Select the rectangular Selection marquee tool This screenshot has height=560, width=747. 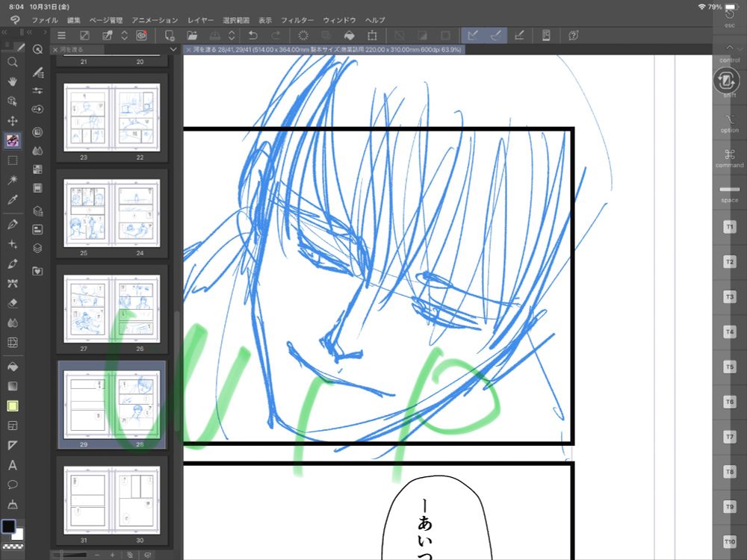[13, 160]
